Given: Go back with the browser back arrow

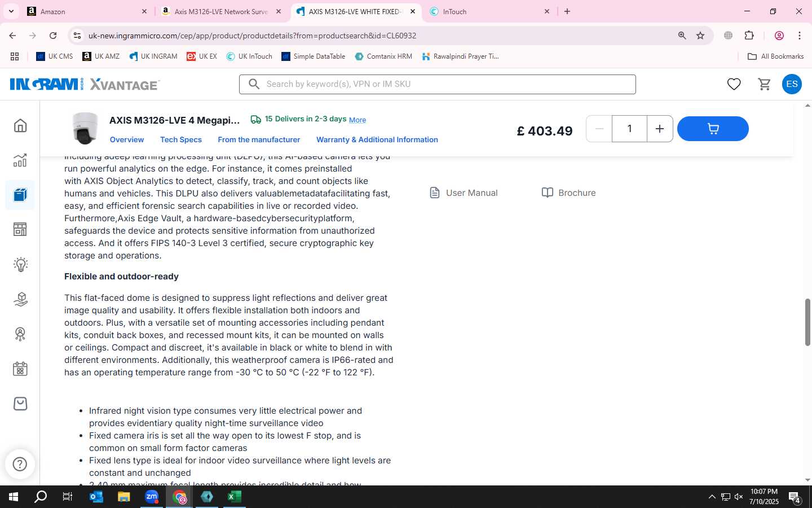Looking at the screenshot, I should coord(12,36).
